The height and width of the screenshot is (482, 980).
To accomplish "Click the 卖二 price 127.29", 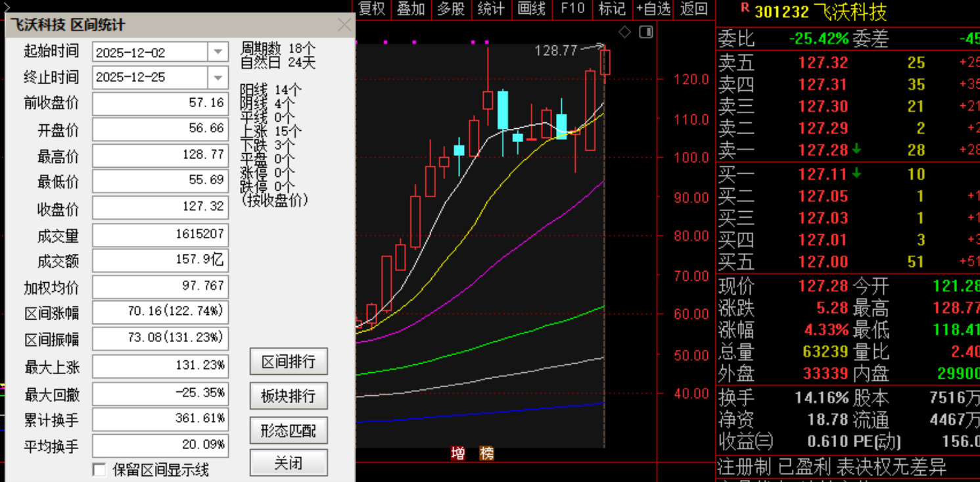I will click(823, 128).
